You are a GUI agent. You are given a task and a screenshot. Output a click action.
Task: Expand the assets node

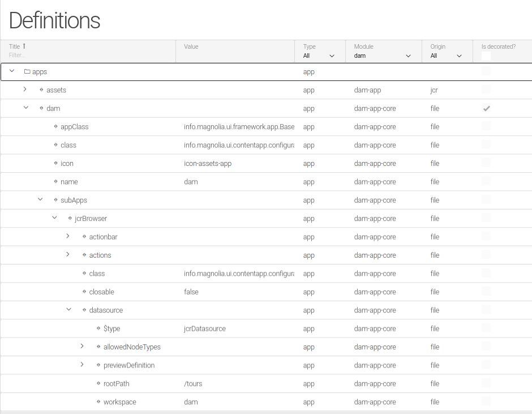25,89
